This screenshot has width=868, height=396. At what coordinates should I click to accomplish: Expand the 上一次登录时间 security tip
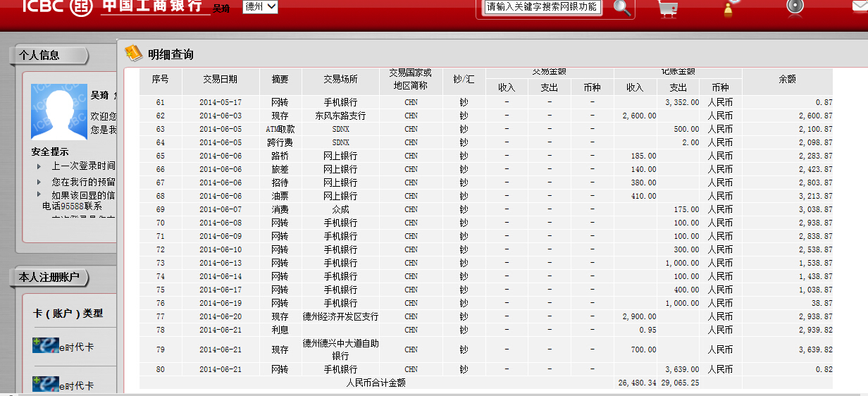39,166
